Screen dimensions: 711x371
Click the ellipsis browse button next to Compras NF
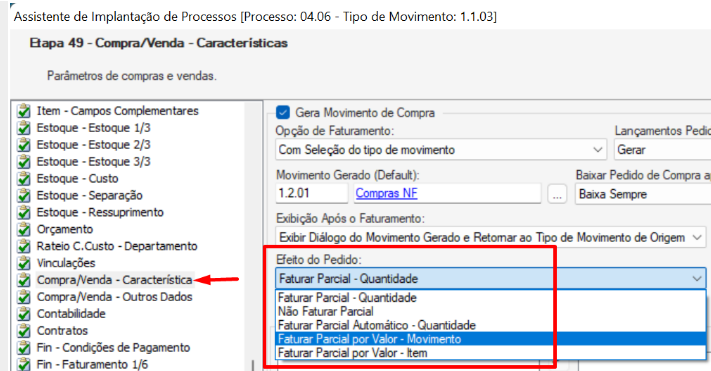pyautogui.click(x=557, y=194)
